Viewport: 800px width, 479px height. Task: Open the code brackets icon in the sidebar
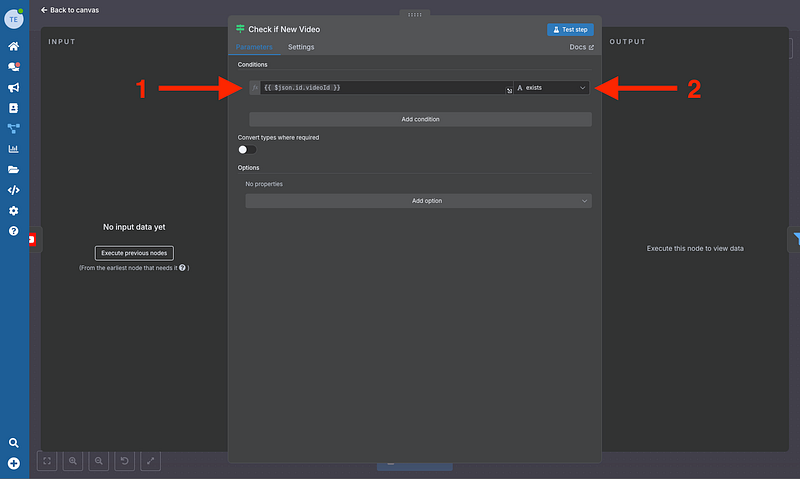tap(14, 190)
